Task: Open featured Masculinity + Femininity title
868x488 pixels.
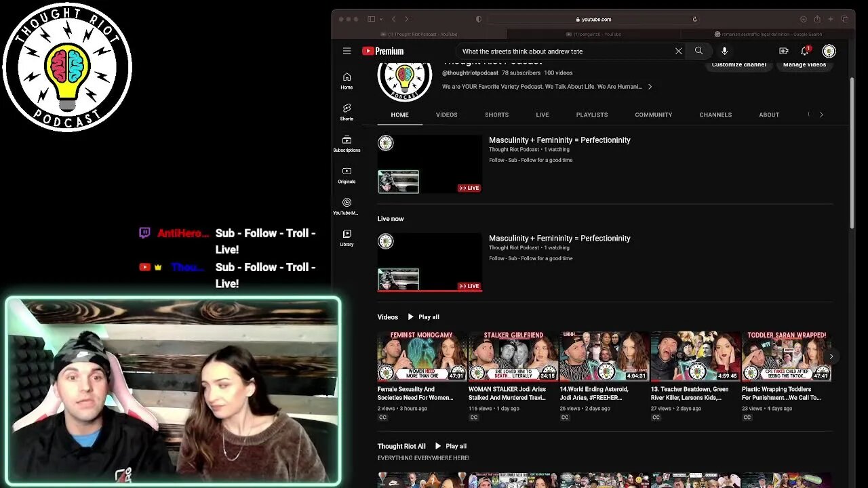Action: click(559, 140)
